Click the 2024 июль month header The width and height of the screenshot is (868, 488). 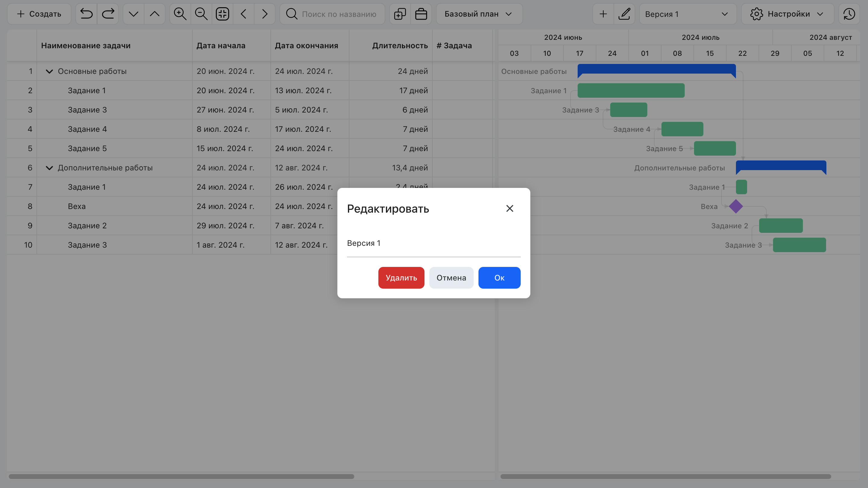701,37
